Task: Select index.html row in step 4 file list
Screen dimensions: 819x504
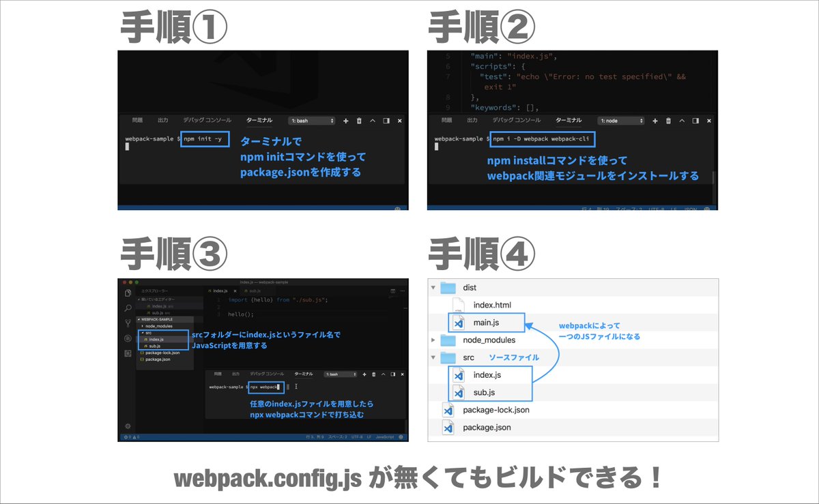Action: click(x=573, y=305)
